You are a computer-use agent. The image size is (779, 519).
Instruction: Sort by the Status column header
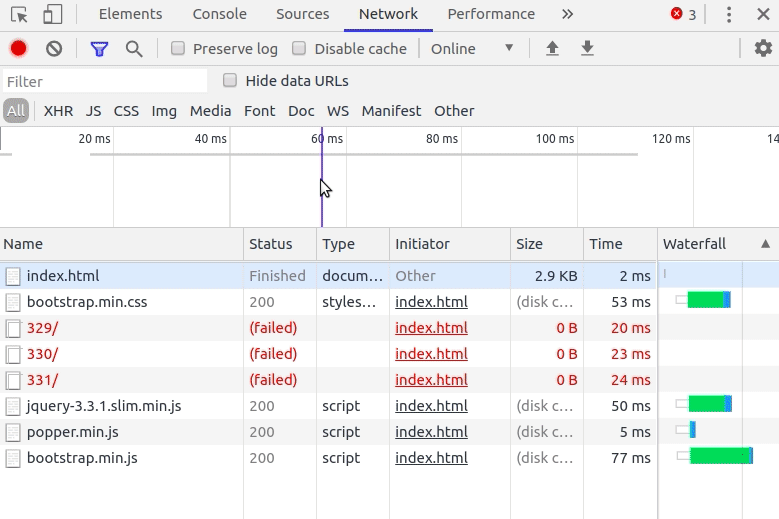point(280,244)
